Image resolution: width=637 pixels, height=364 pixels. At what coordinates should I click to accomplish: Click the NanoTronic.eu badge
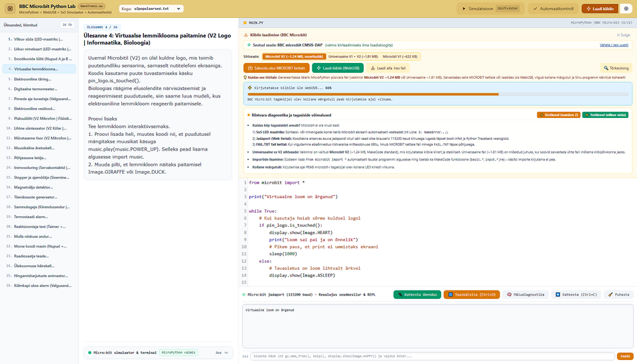point(92,6)
